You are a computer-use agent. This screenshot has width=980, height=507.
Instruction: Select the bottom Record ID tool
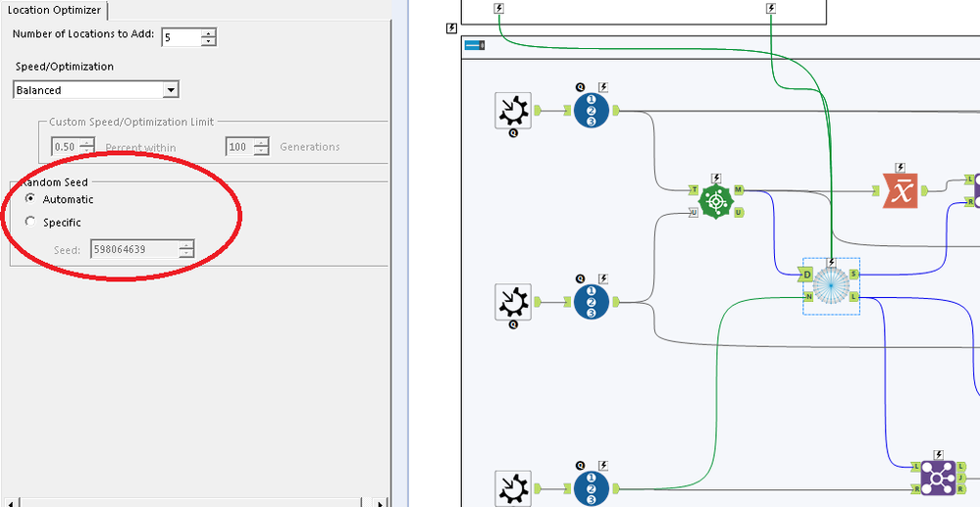pos(592,489)
